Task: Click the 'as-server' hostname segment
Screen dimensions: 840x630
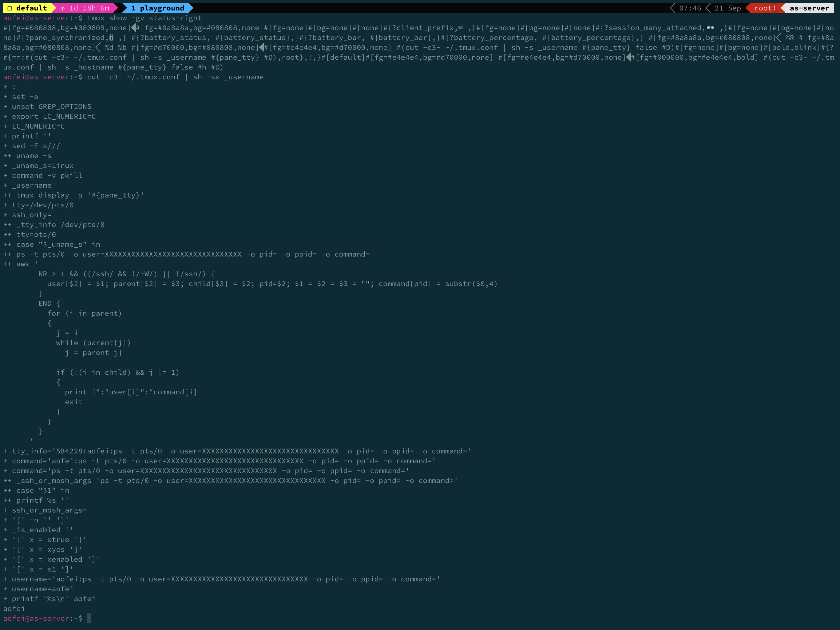Action: pos(809,8)
